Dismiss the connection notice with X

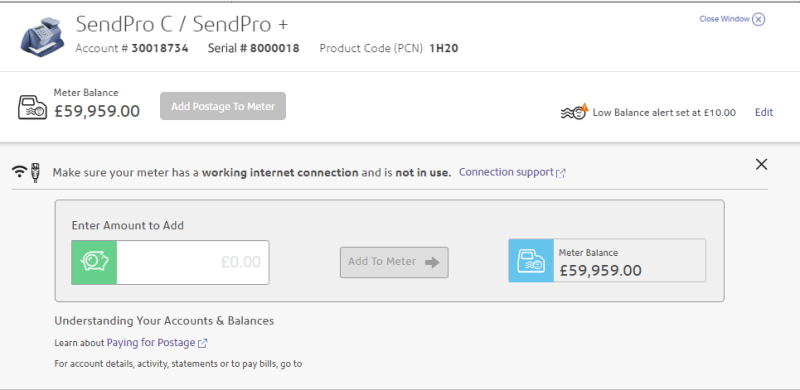[761, 164]
